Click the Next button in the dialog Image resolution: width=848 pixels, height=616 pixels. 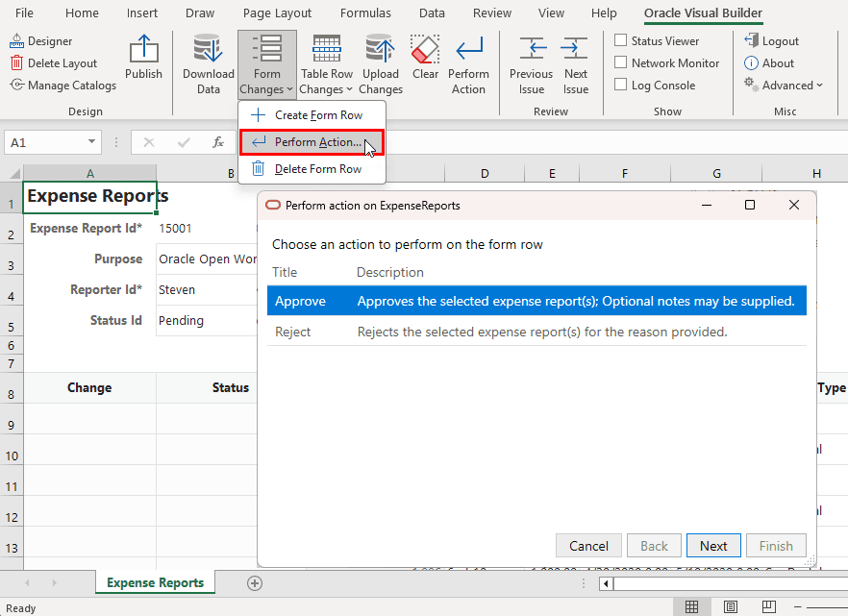click(713, 545)
